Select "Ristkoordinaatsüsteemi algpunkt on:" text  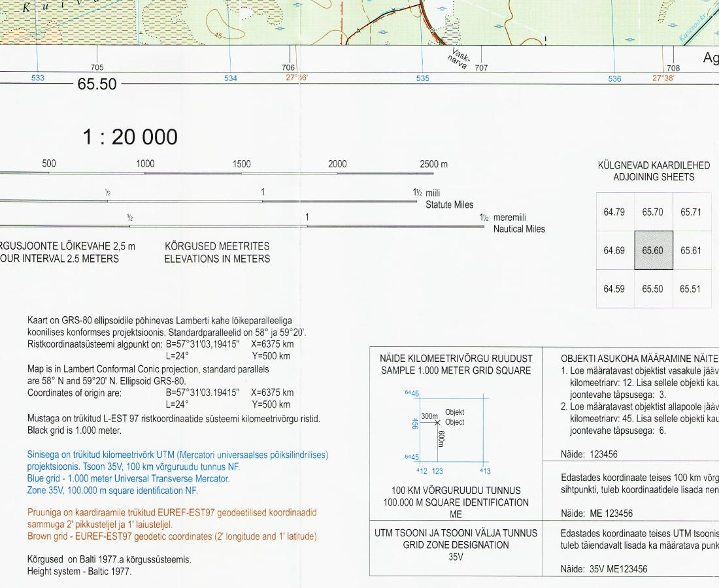coord(95,345)
